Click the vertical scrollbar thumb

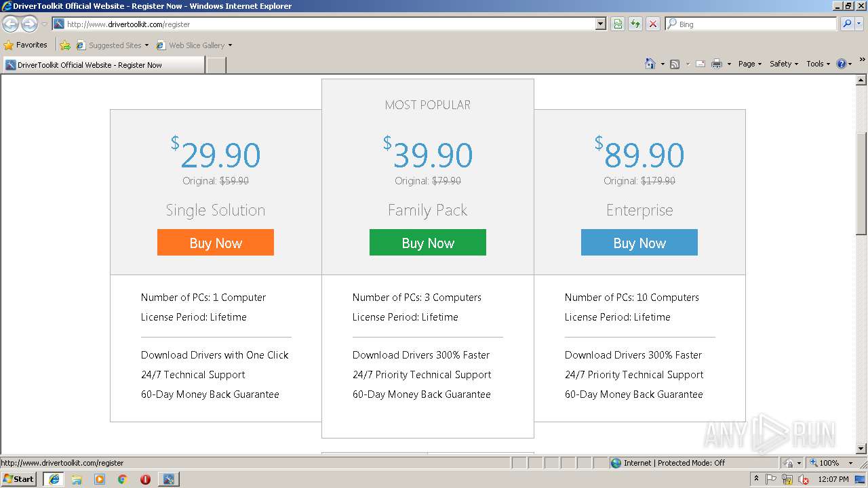(861, 183)
